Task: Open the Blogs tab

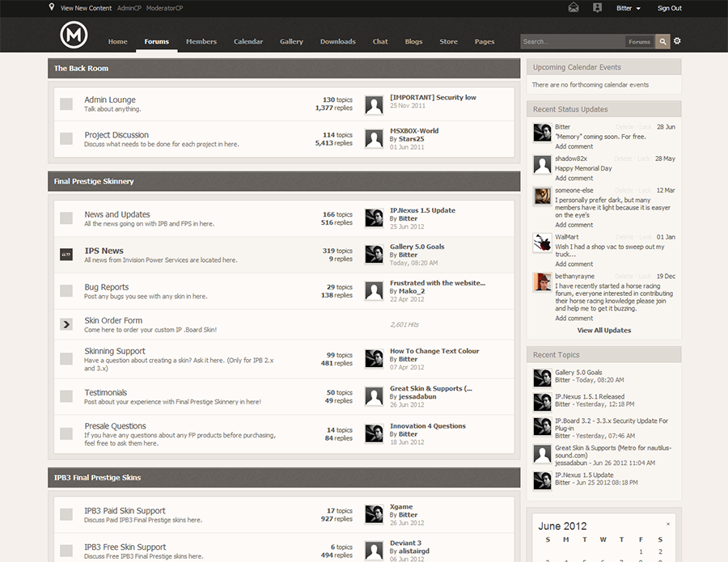Action: [413, 41]
